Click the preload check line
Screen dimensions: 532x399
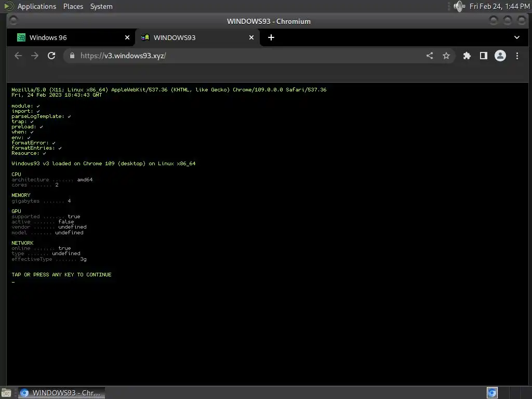(x=27, y=127)
